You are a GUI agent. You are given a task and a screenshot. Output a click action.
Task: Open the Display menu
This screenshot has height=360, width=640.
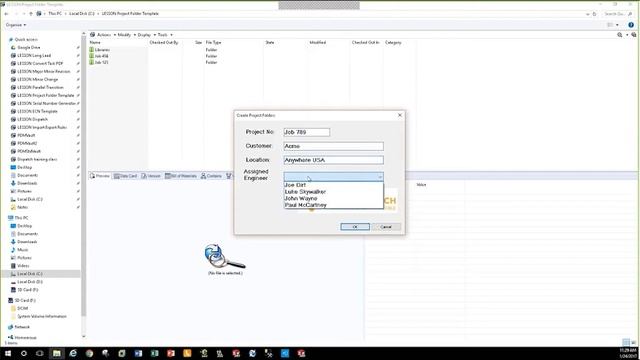(x=144, y=35)
